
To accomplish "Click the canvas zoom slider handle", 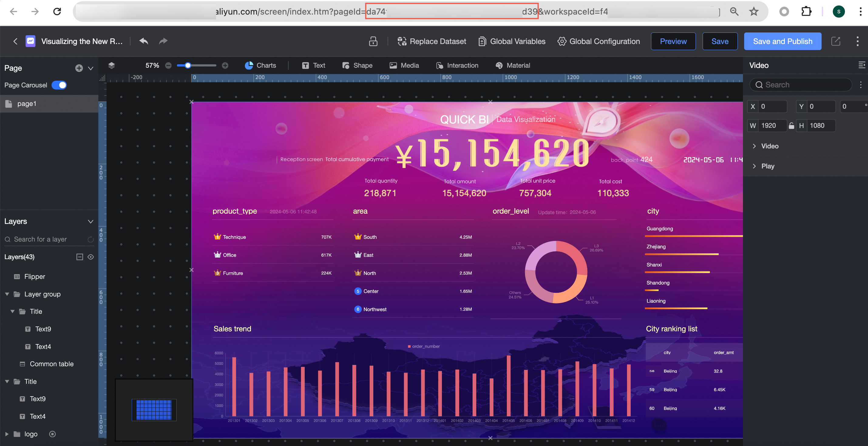I will click(188, 65).
